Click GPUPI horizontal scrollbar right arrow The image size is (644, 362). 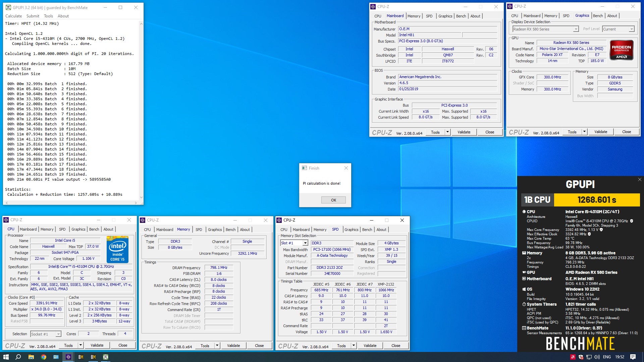pyautogui.click(x=136, y=203)
